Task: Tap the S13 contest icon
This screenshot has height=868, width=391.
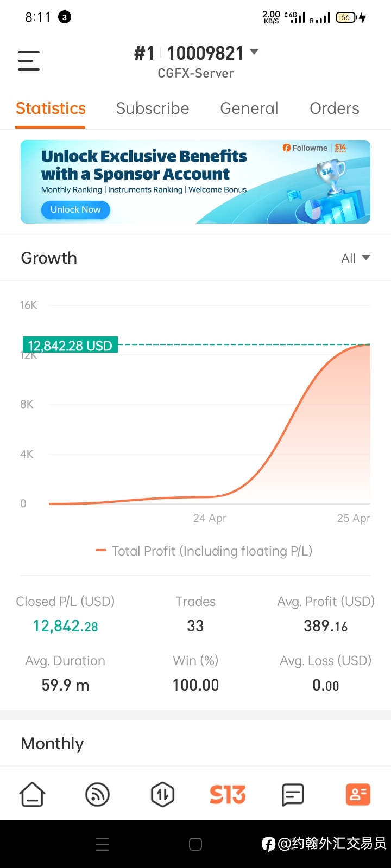Action: [x=228, y=795]
